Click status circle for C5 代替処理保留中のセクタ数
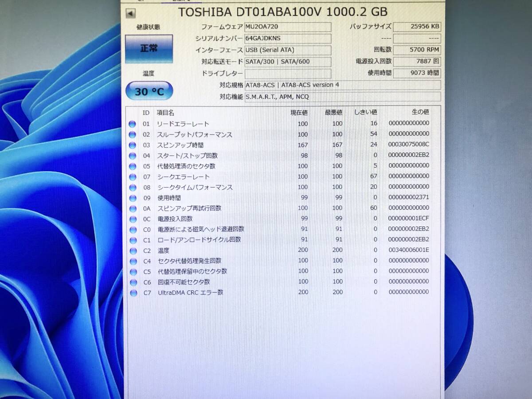Image resolution: width=532 pixels, height=399 pixels. (x=133, y=272)
